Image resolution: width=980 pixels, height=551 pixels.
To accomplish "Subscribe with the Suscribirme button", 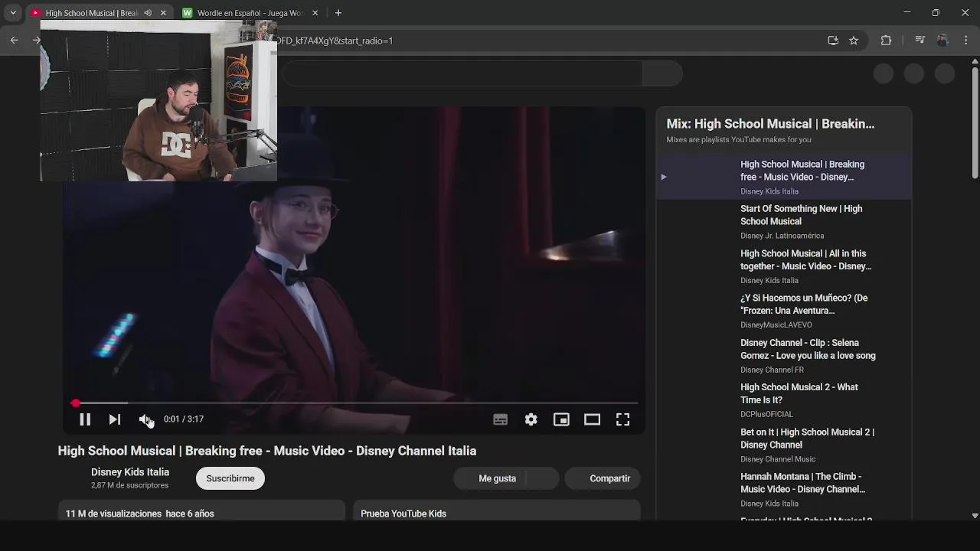I will pyautogui.click(x=230, y=478).
